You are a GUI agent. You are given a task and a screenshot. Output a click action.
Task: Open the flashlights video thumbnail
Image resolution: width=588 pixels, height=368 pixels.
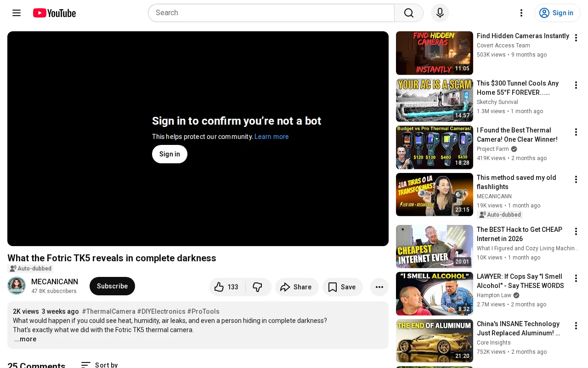pos(435,195)
